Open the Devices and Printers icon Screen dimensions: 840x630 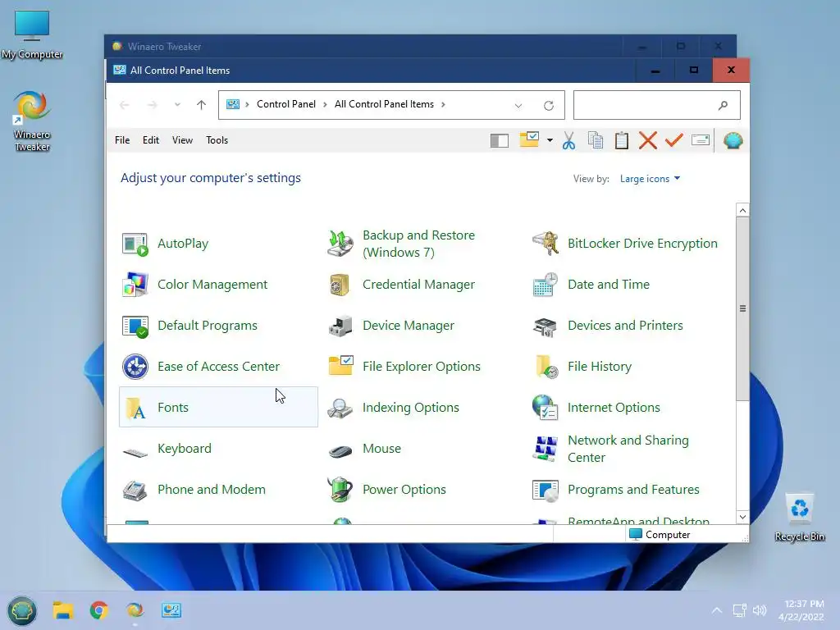point(546,326)
